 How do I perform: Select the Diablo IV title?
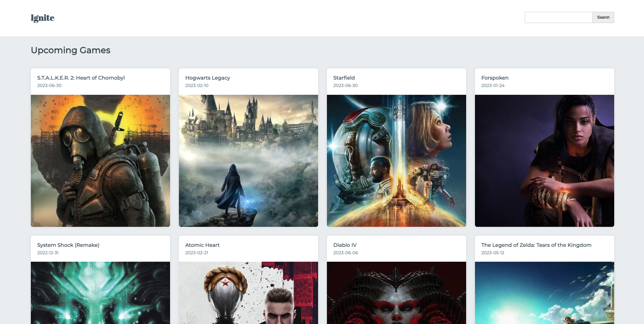(345, 245)
